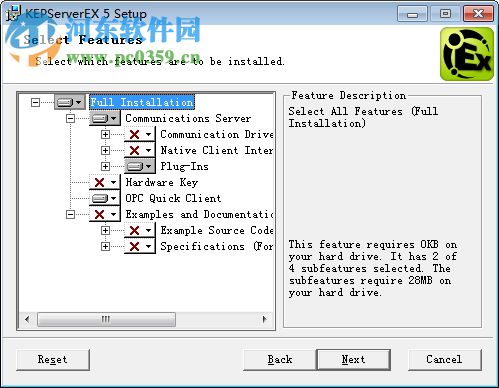This screenshot has height=388, width=499.
Task: Select the Specifications label
Action: pos(217,246)
